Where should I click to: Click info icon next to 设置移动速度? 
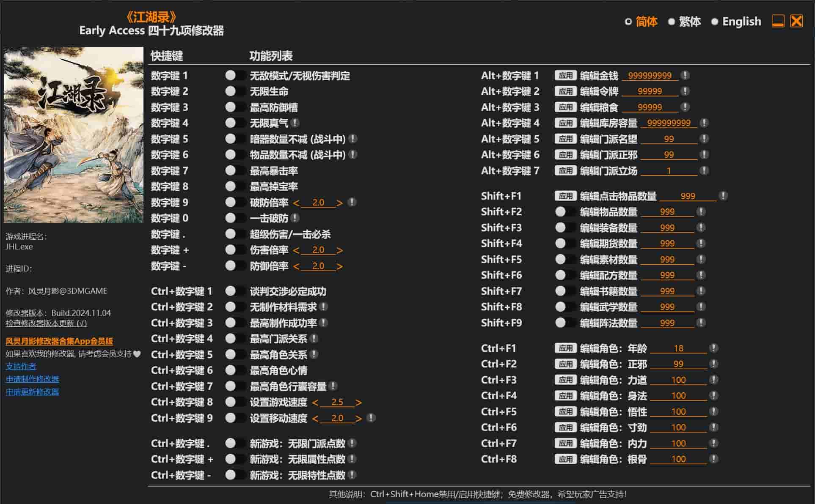(371, 418)
